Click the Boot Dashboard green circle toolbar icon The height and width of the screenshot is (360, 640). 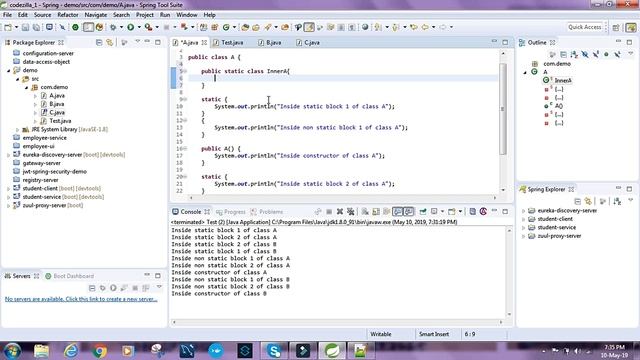point(76,27)
